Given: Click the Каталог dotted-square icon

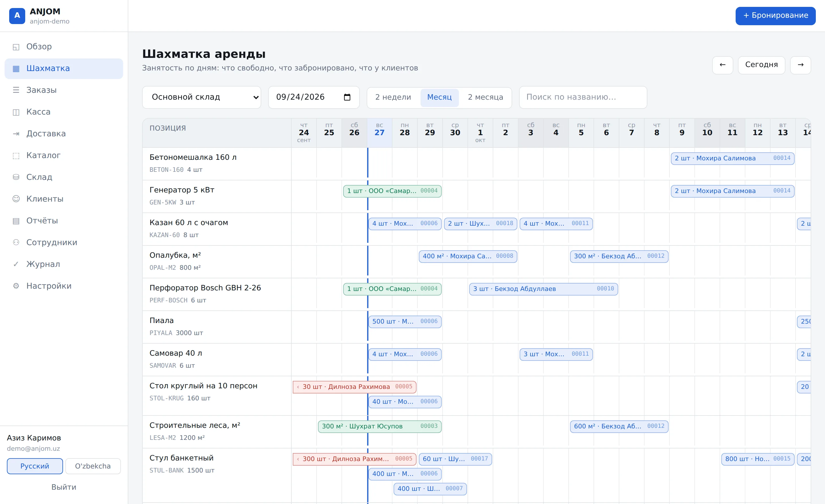Looking at the screenshot, I should coord(16,155).
